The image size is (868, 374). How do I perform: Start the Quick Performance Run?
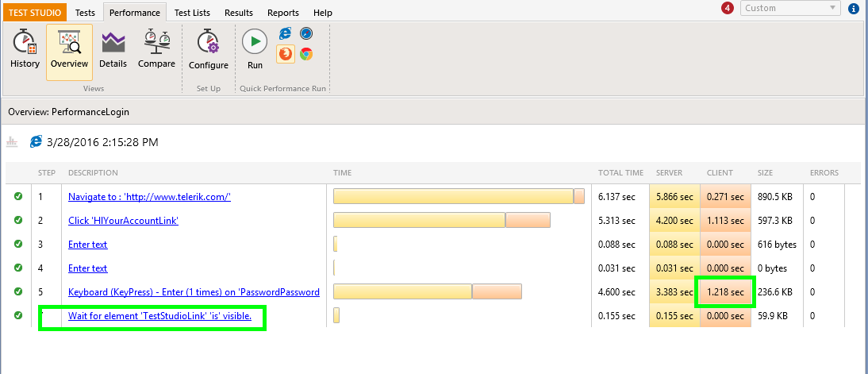pos(255,50)
